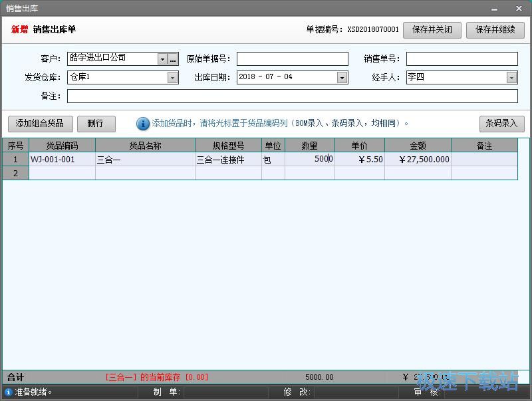Image resolution: width=532 pixels, height=401 pixels.
Task: Expand the 发货仓库 warehouse dropdown
Action: coord(173,78)
